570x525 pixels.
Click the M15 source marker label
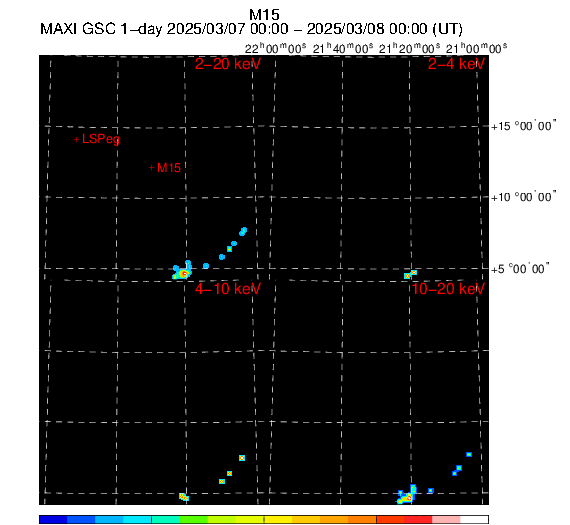[169, 168]
